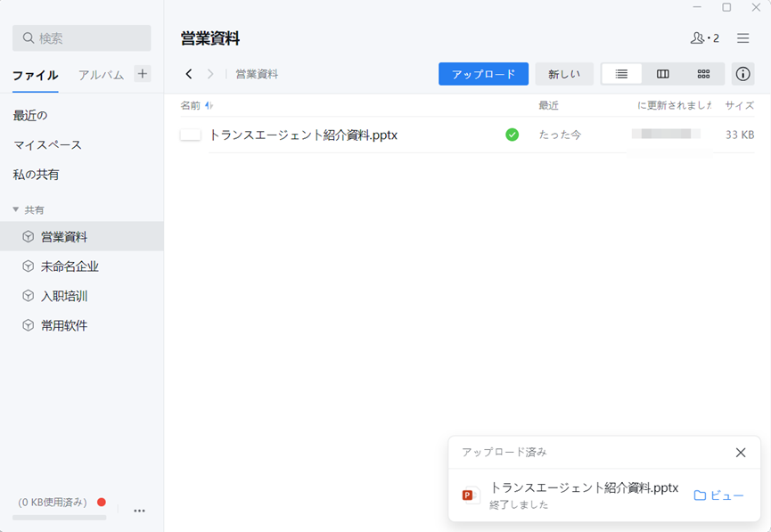
Task: Click the green sync status checkmark
Action: [x=512, y=135]
